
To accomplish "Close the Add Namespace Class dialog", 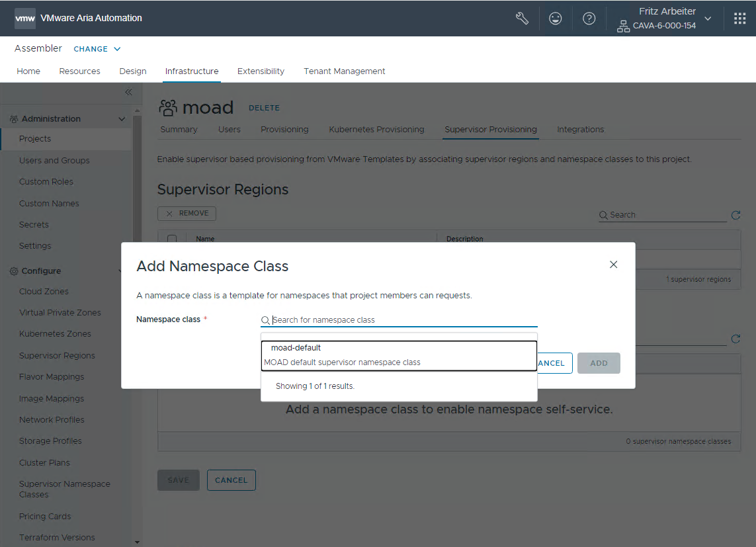I will (x=613, y=265).
